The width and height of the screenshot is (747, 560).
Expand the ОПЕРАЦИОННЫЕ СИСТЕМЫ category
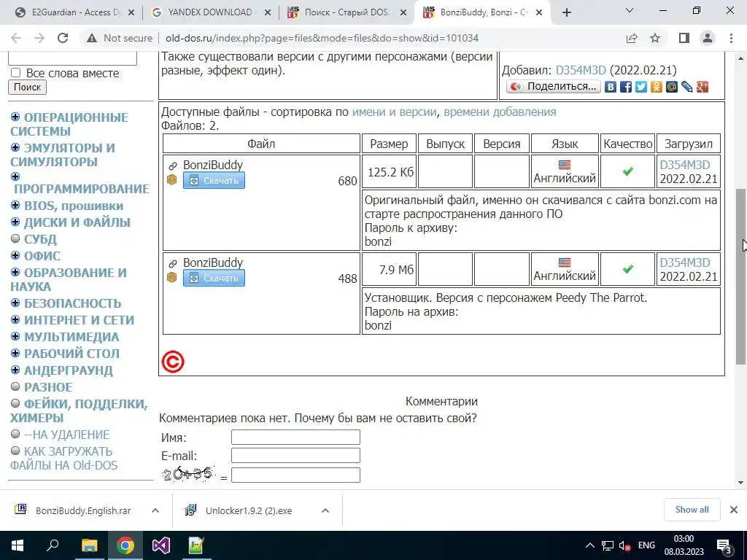(x=15, y=117)
